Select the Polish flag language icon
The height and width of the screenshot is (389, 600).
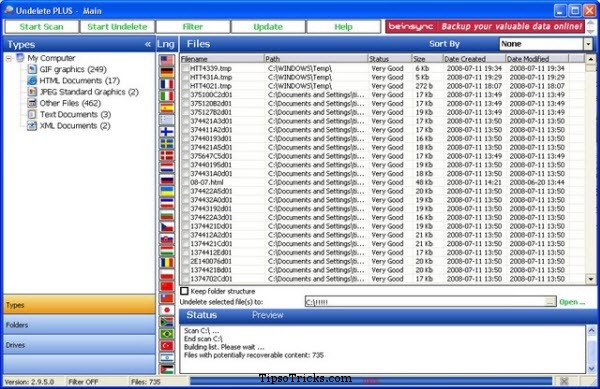coord(166,274)
